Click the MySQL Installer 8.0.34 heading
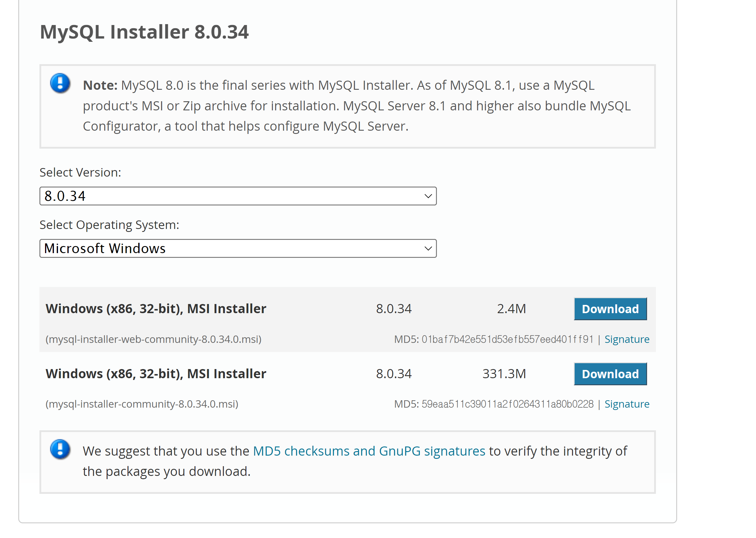 [x=144, y=32]
